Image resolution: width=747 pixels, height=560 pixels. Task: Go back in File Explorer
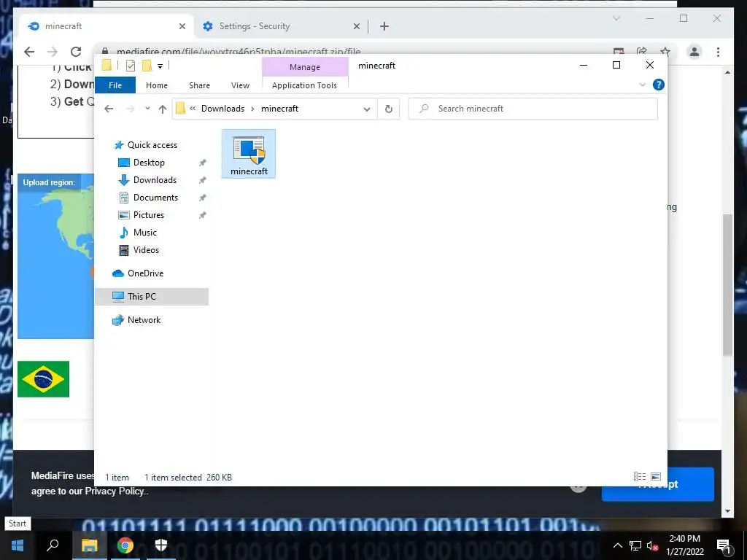(109, 109)
